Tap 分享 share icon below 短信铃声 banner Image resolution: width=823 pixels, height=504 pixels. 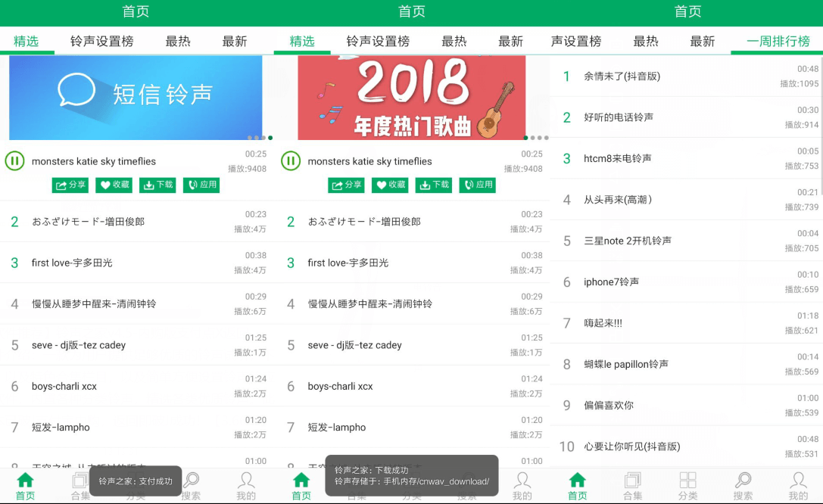tap(70, 185)
